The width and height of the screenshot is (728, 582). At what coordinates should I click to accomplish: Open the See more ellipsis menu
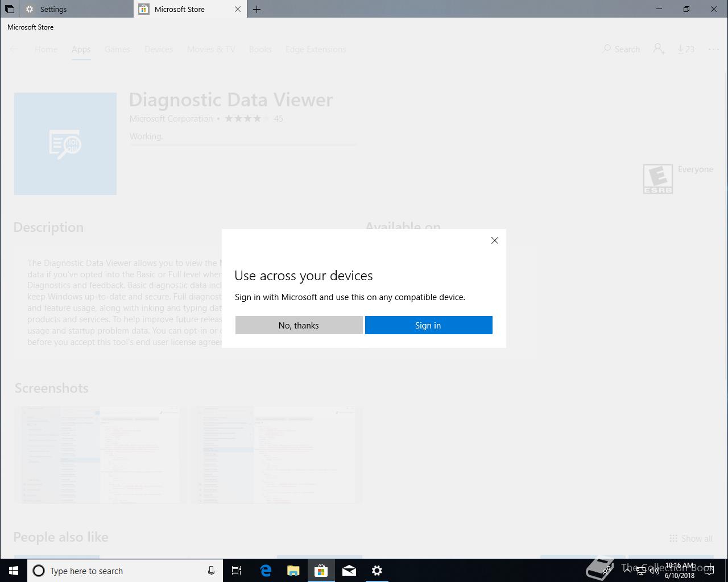click(713, 49)
